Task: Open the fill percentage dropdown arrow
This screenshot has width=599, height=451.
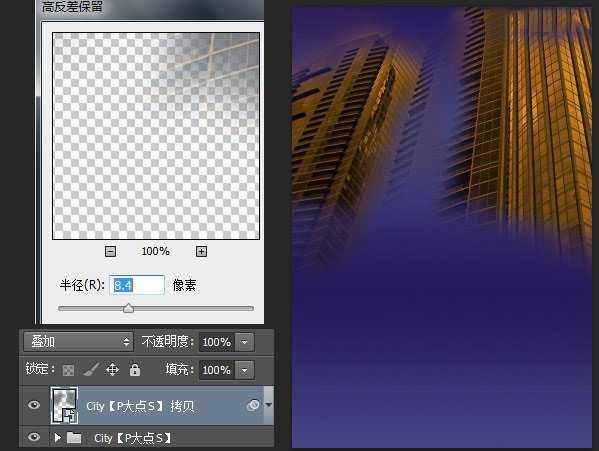Action: tap(244, 370)
